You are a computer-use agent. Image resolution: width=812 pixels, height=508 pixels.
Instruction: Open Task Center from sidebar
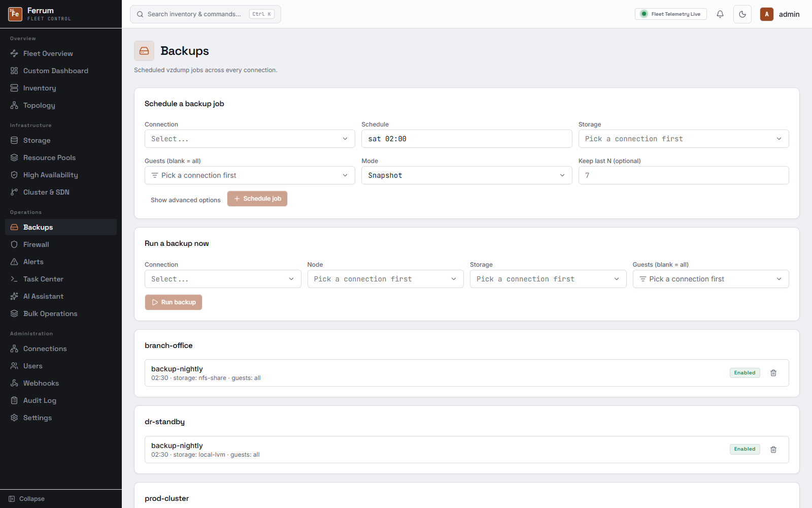61,279
